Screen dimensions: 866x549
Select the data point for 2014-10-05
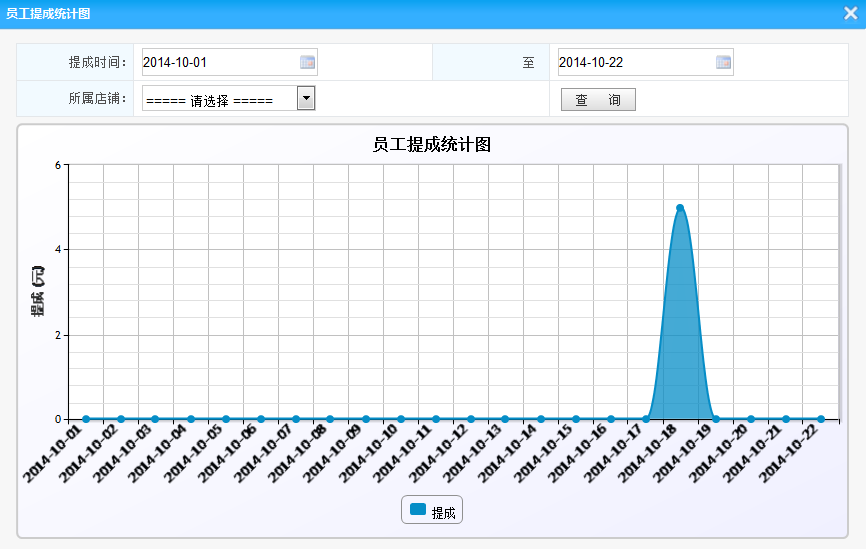click(226, 419)
